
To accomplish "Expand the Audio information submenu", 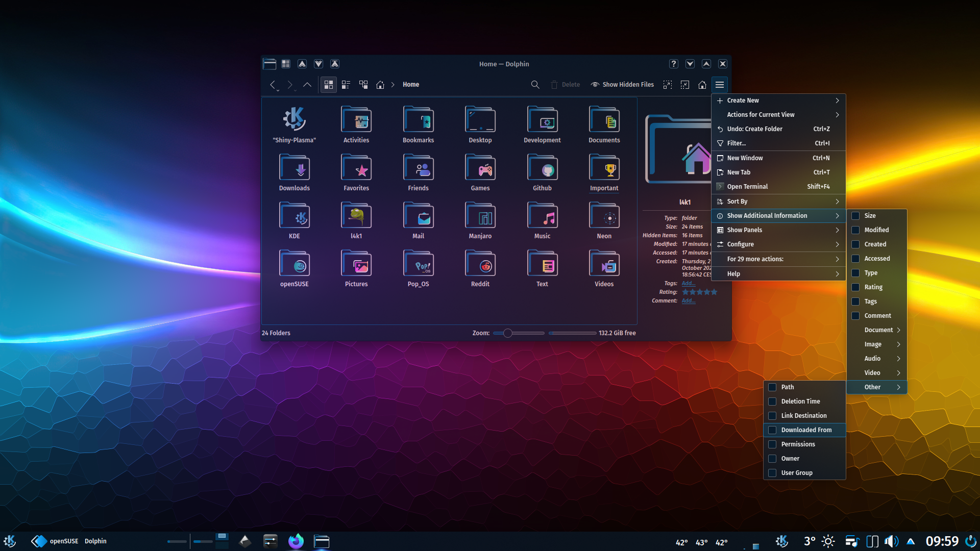I will (x=876, y=359).
